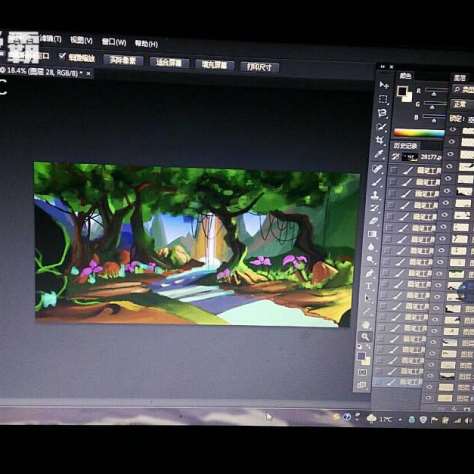Select the Gradient tool

372,234
